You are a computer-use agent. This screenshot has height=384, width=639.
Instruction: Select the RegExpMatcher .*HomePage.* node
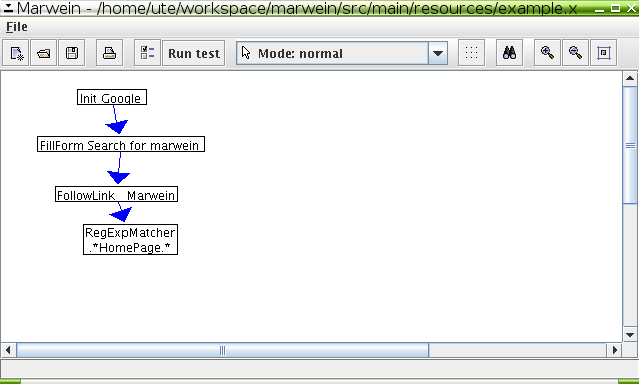[130, 240]
